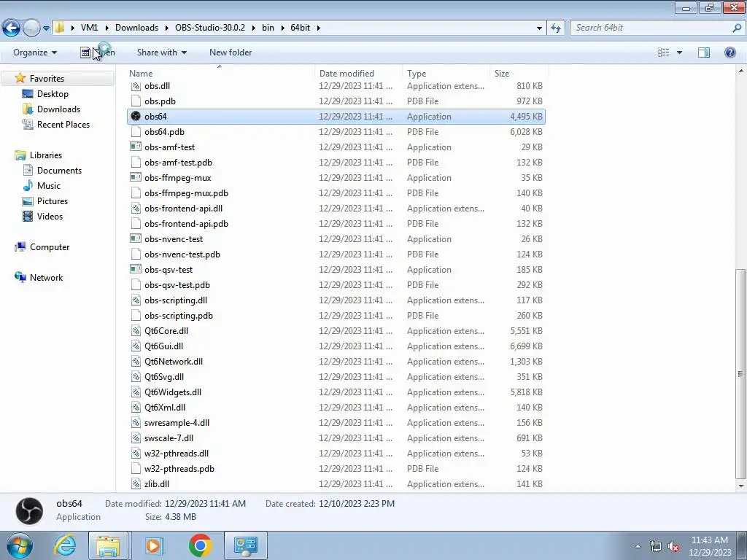Click the scrollbar down arrow
747x560 pixels.
pyautogui.click(x=741, y=486)
